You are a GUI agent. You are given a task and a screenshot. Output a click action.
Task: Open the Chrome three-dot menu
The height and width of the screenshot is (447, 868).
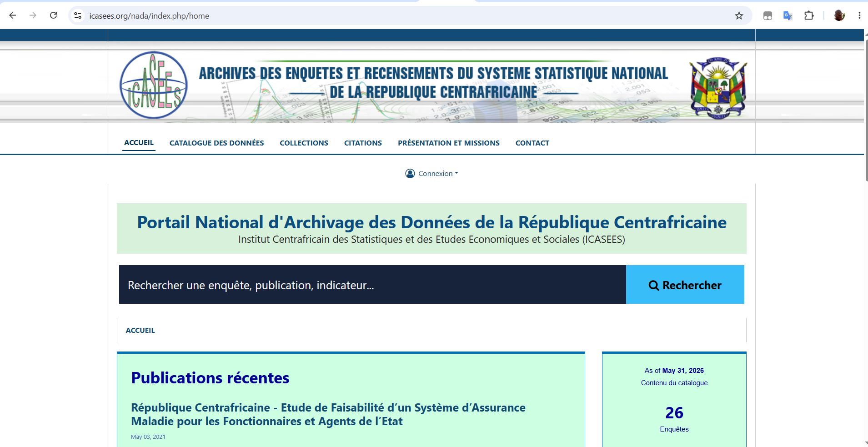pos(859,16)
